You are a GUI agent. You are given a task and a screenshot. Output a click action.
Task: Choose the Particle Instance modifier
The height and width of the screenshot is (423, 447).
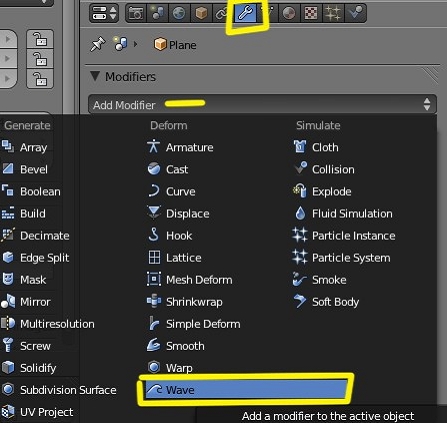click(344, 235)
